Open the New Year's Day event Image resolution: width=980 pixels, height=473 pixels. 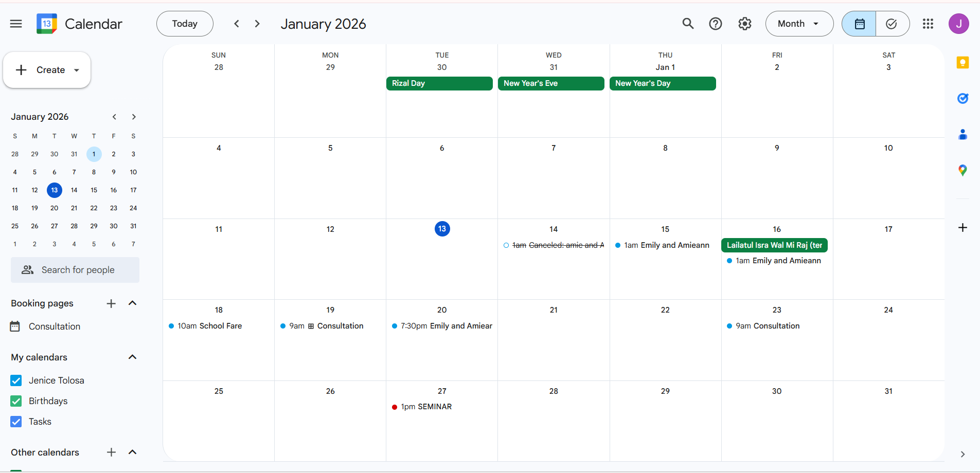point(663,83)
